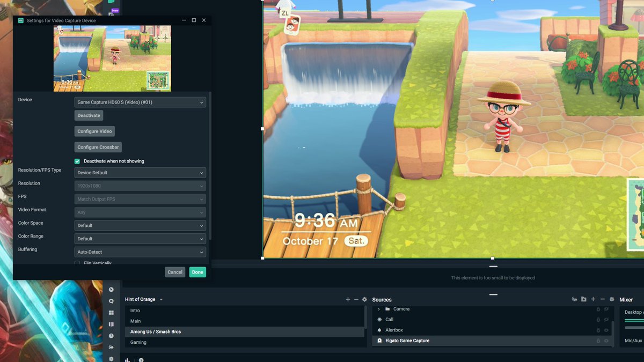Open the FPS Match Output dropdown
This screenshot has height=362, width=644.
140,199
